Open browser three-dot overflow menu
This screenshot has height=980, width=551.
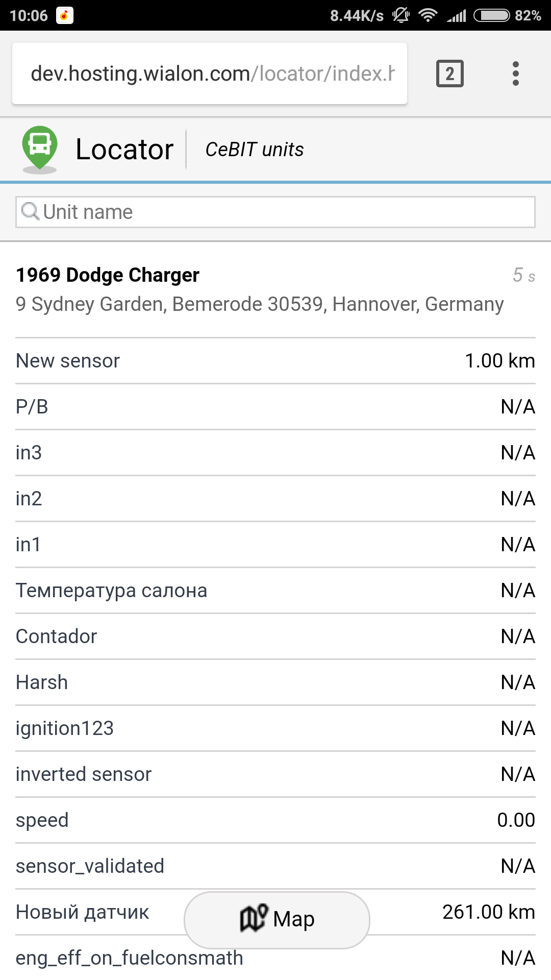(x=515, y=73)
